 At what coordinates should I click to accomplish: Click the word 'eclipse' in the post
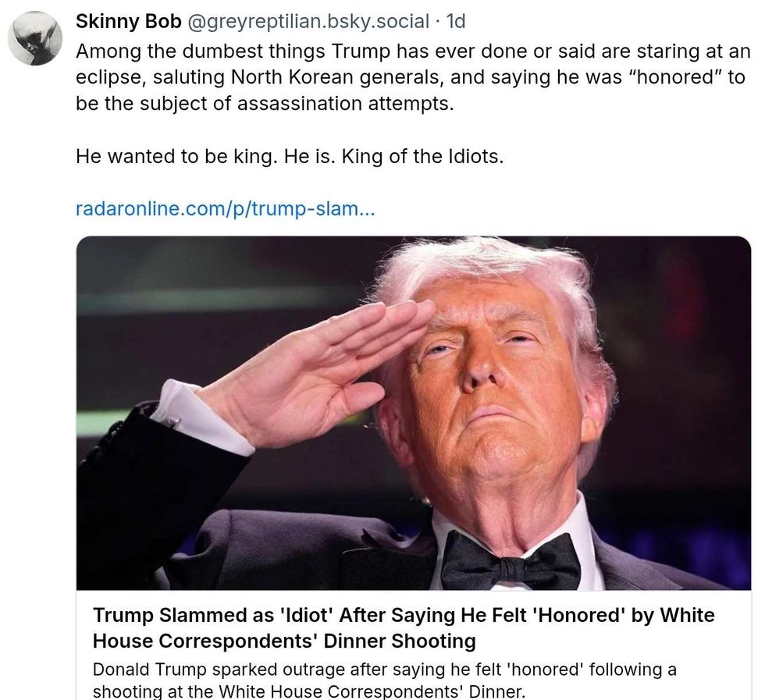tap(106, 79)
